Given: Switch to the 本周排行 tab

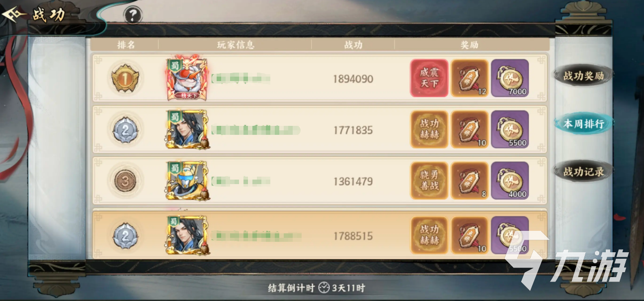Looking at the screenshot, I should point(583,123).
